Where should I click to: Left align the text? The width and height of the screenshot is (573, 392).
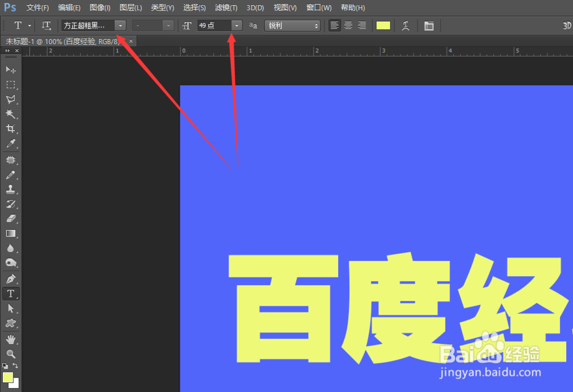[x=335, y=25]
